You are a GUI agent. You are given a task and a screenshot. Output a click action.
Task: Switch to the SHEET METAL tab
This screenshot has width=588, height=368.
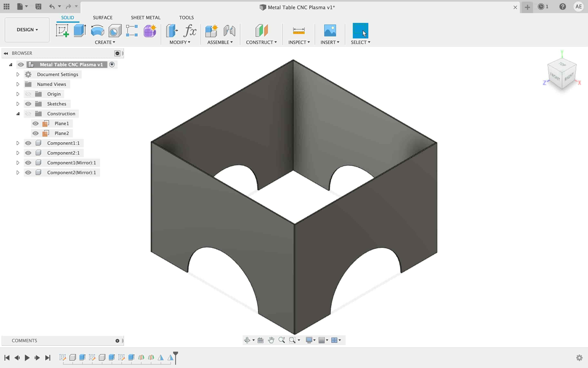(x=146, y=18)
